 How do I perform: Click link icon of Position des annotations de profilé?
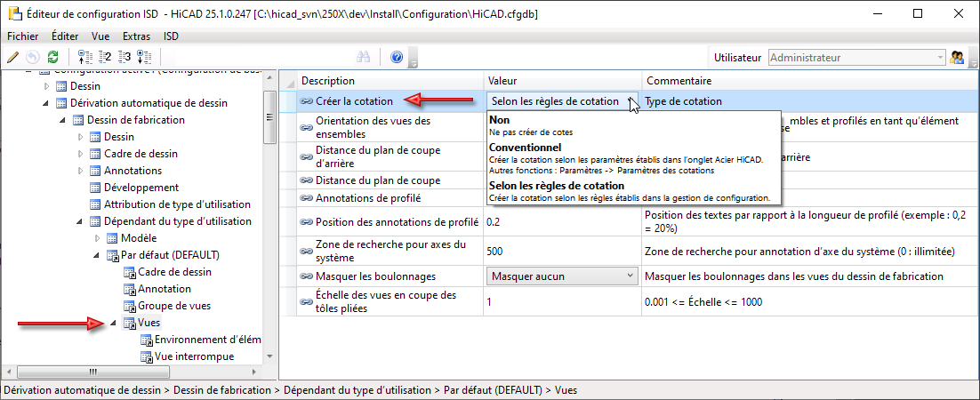tap(306, 221)
